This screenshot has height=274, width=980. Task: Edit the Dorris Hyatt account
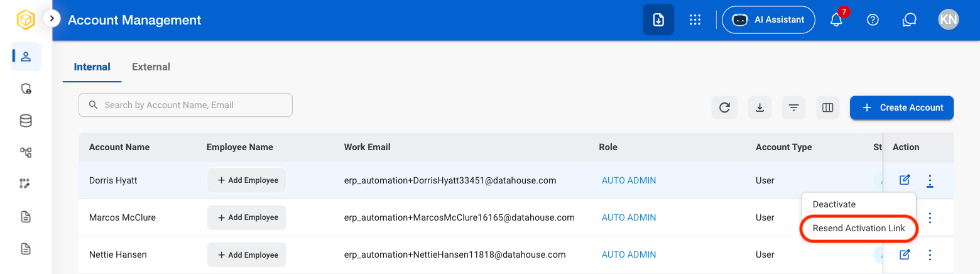(905, 180)
